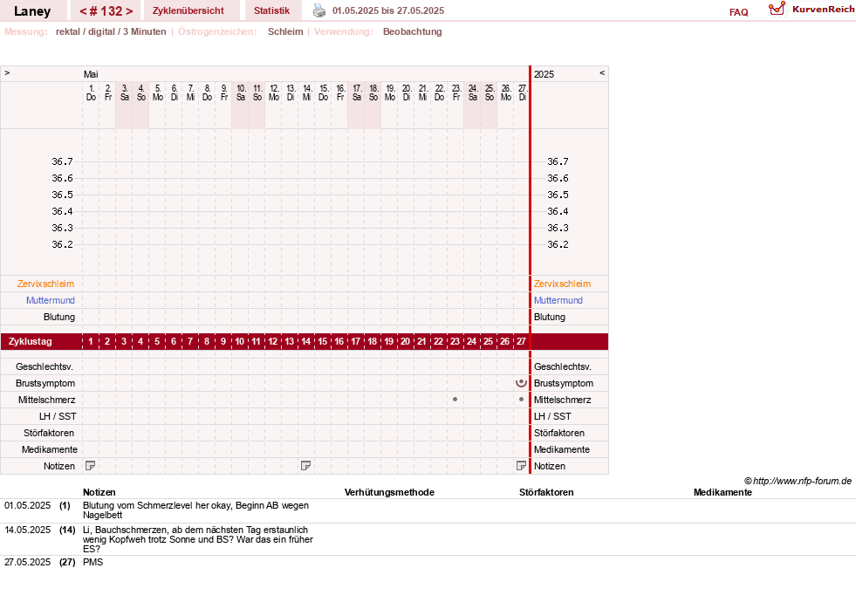
Task: Select Zyklustag 1 cell
Action: 91,341
